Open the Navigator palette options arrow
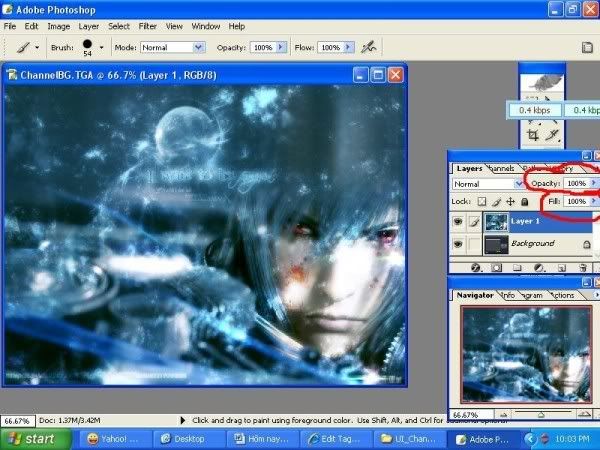 click(x=596, y=295)
